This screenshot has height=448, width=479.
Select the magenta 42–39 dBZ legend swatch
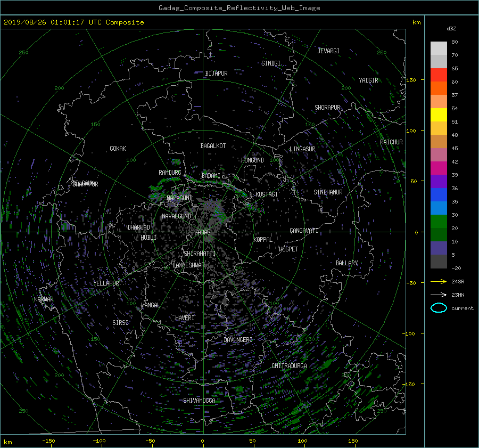tap(439, 168)
